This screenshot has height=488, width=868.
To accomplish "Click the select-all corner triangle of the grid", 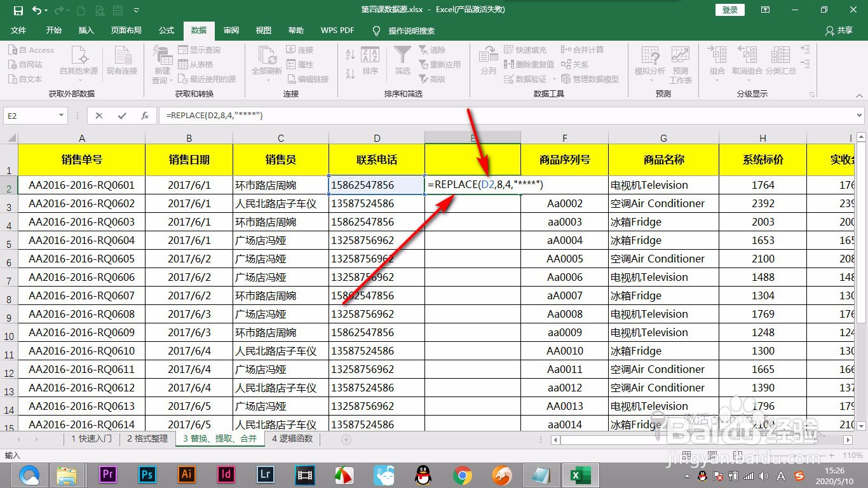I will [11, 138].
